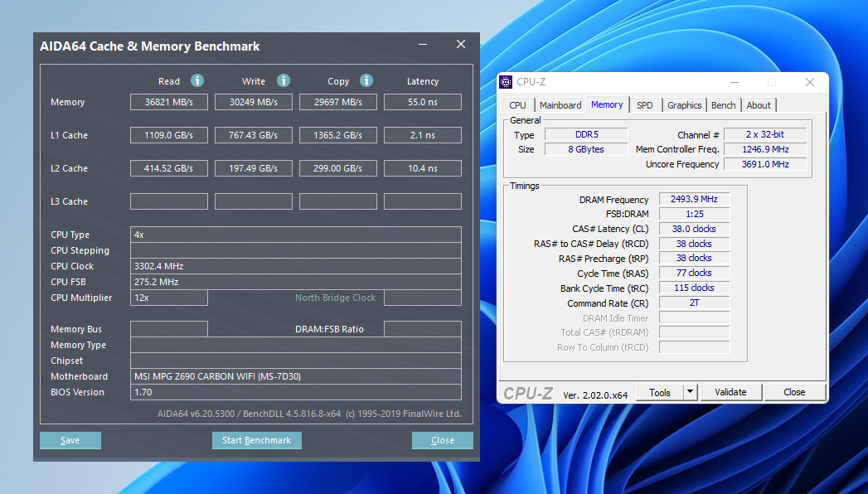Click CPU Multiplier value 12x
This screenshot has height=494, width=868.
point(169,298)
